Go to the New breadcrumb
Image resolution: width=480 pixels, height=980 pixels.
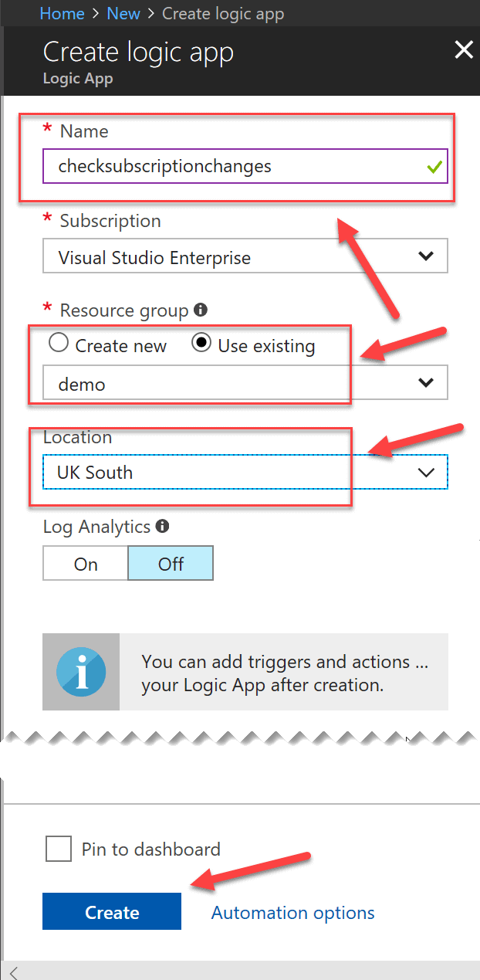(123, 14)
